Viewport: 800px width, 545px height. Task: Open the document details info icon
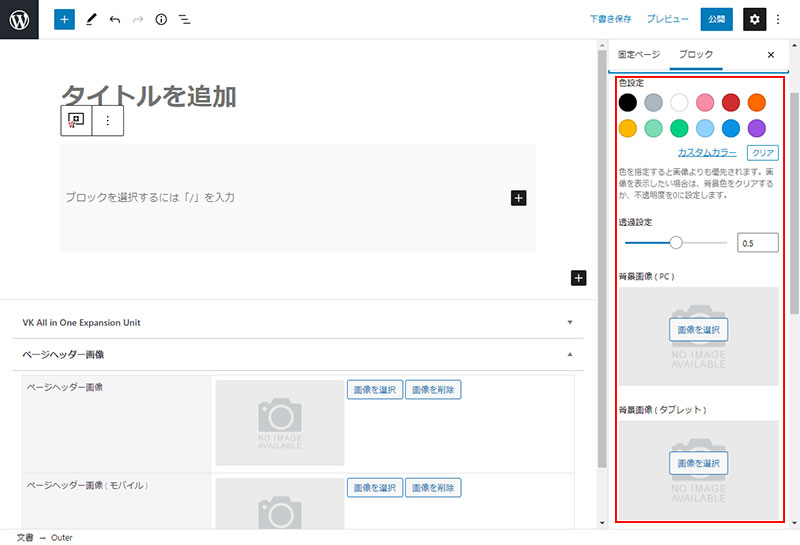161,19
